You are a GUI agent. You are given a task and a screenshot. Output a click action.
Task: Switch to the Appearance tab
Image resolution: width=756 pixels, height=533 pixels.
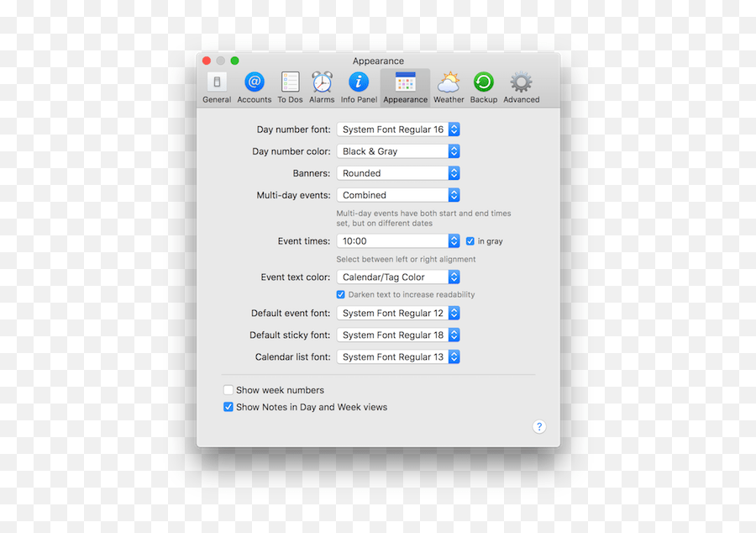(x=405, y=87)
